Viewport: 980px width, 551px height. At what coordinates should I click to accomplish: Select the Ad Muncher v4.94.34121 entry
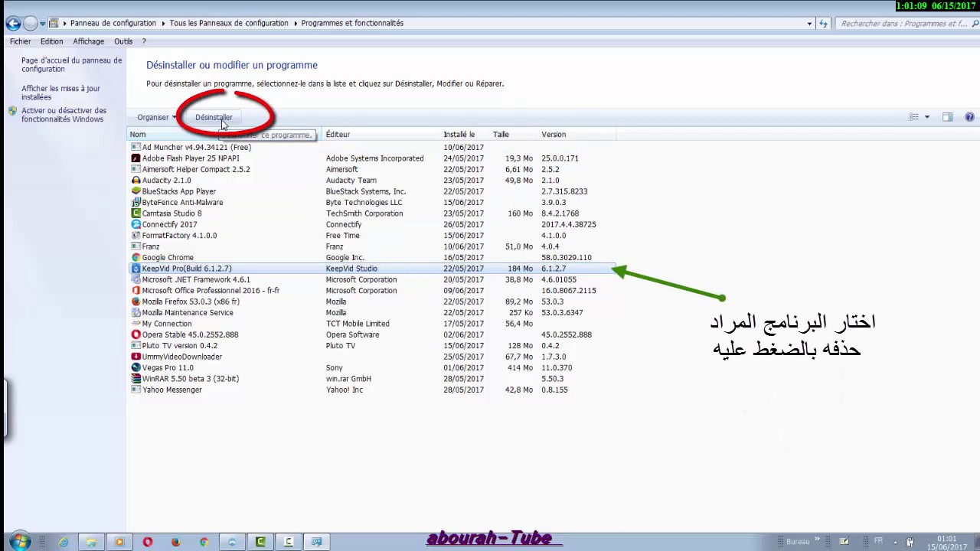(196, 148)
